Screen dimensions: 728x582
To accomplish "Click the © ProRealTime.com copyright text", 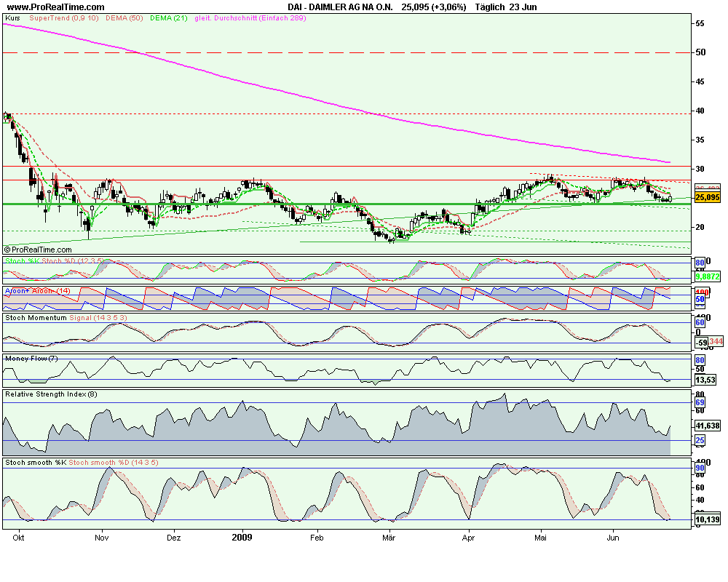I will point(38,250).
